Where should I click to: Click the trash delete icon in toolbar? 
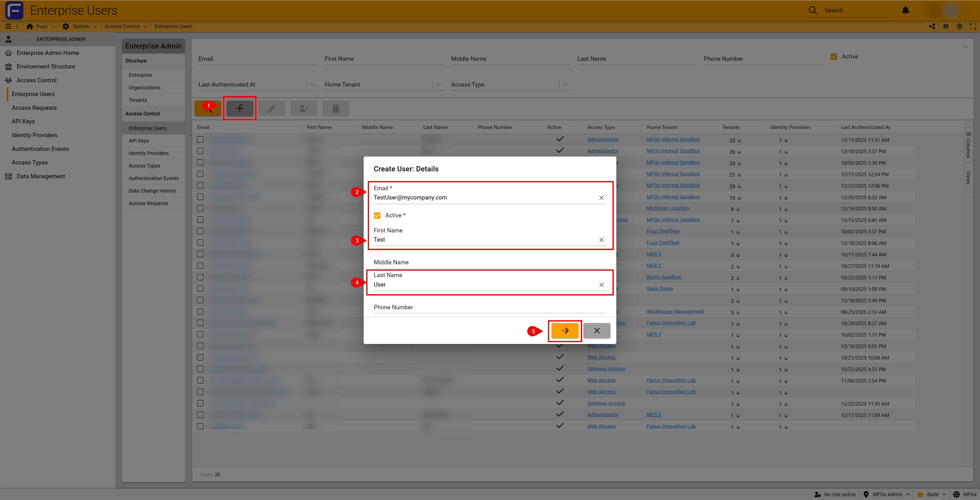click(335, 109)
